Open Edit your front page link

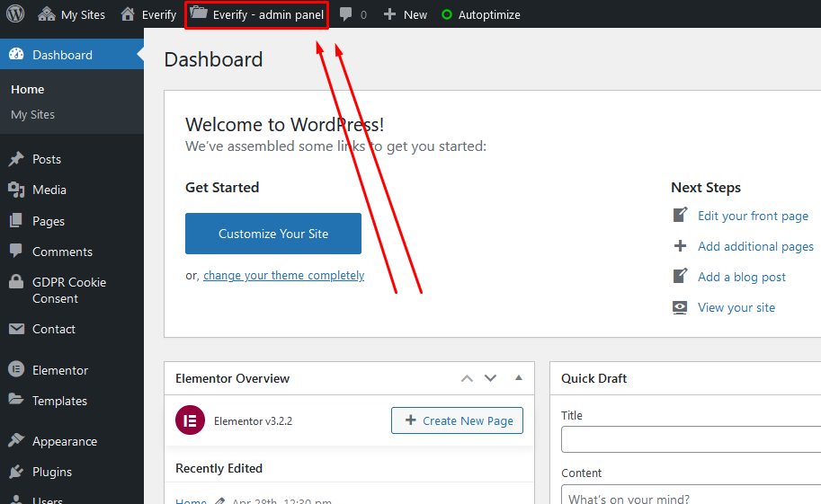click(753, 216)
